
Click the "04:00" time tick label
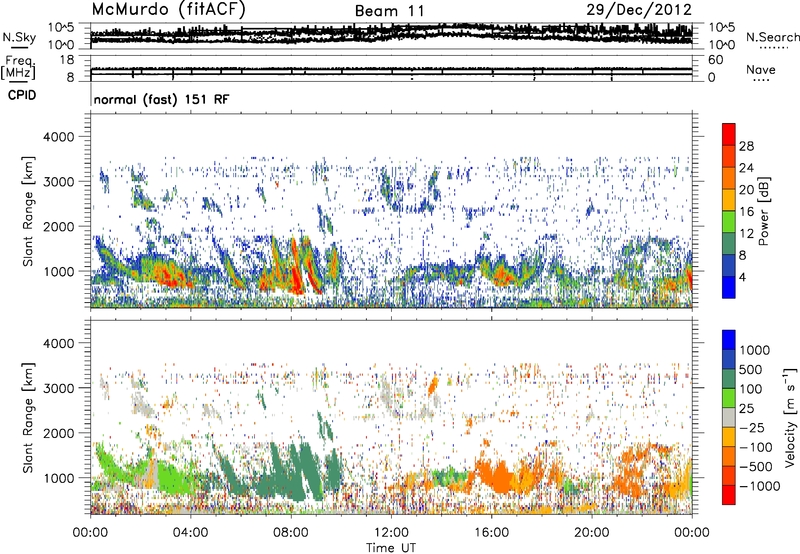[x=190, y=533]
